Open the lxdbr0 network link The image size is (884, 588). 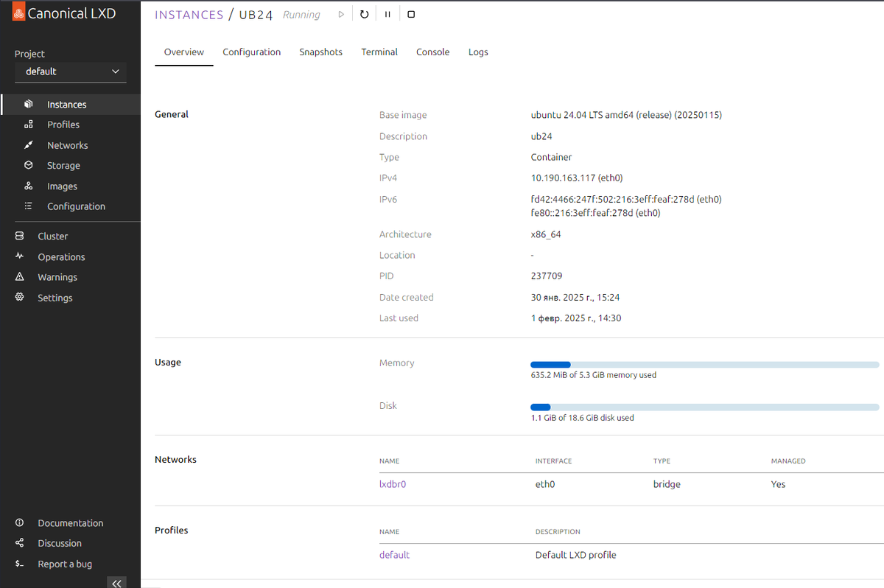393,484
